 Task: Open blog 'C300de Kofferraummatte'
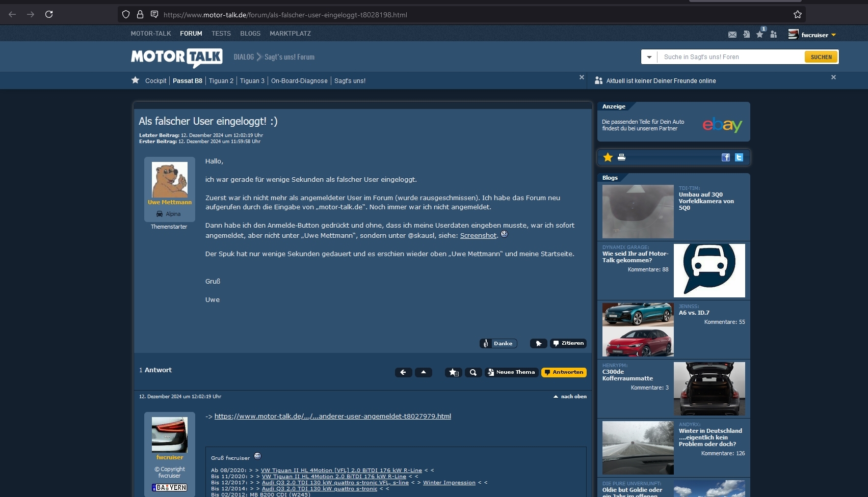(x=627, y=375)
